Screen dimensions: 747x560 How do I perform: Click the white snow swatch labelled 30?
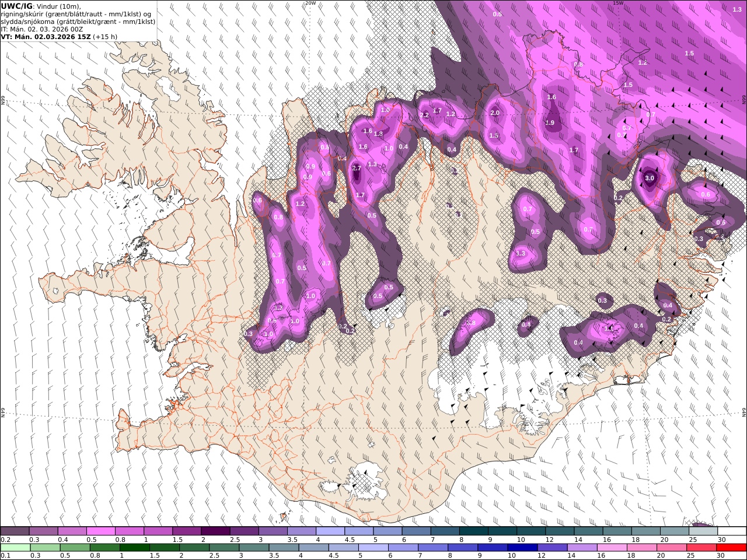click(732, 531)
